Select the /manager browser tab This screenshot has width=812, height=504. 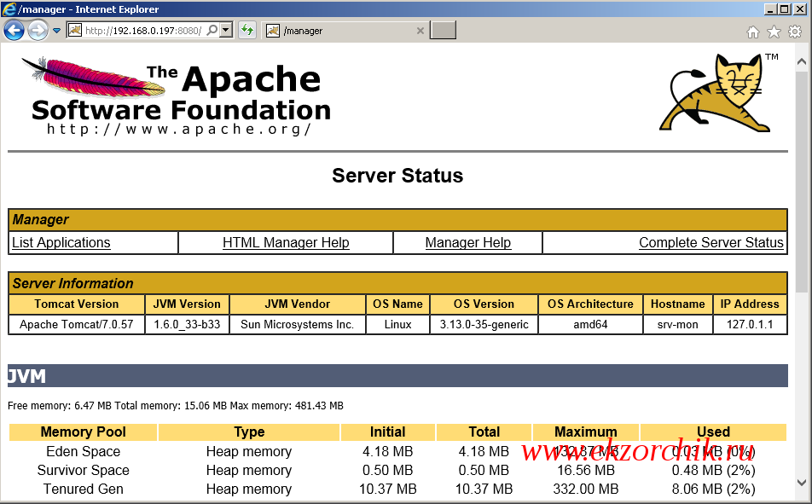point(345,31)
